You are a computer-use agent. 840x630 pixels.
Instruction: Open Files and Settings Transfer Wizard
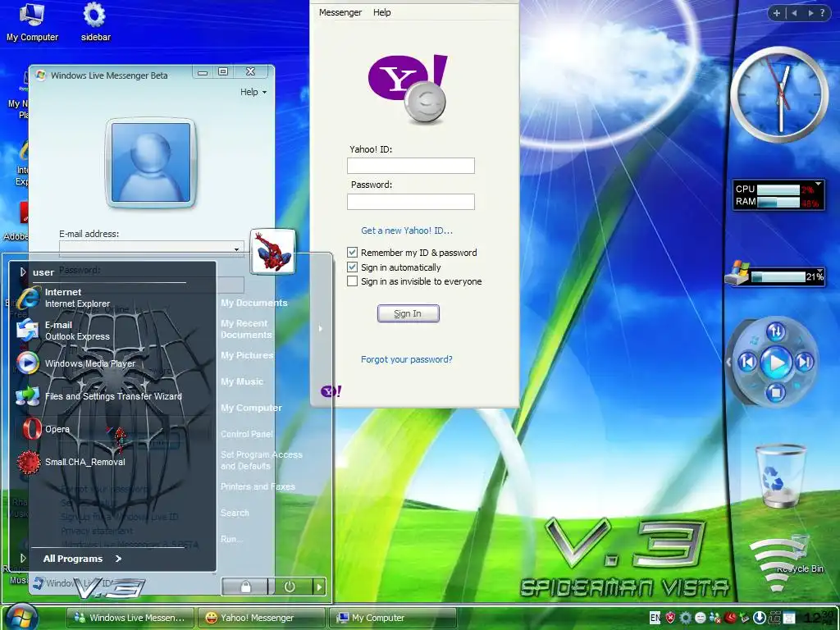pyautogui.click(x=99, y=396)
